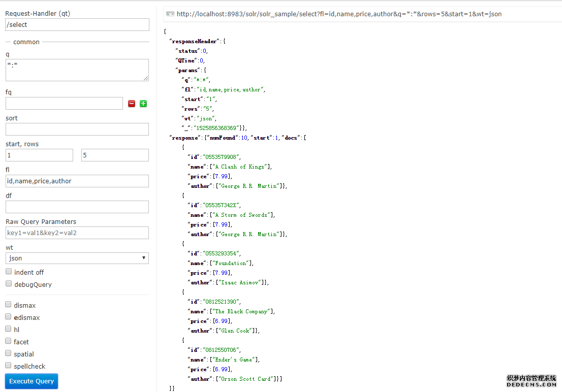This screenshot has width=562, height=392.
Task: Turn on the hl highlighting checkbox
Action: [9, 329]
